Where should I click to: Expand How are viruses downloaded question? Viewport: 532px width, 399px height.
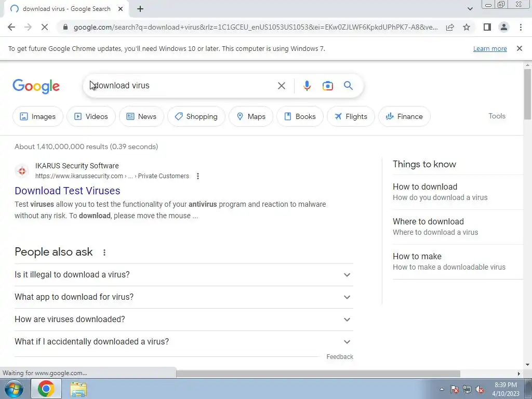click(183, 320)
